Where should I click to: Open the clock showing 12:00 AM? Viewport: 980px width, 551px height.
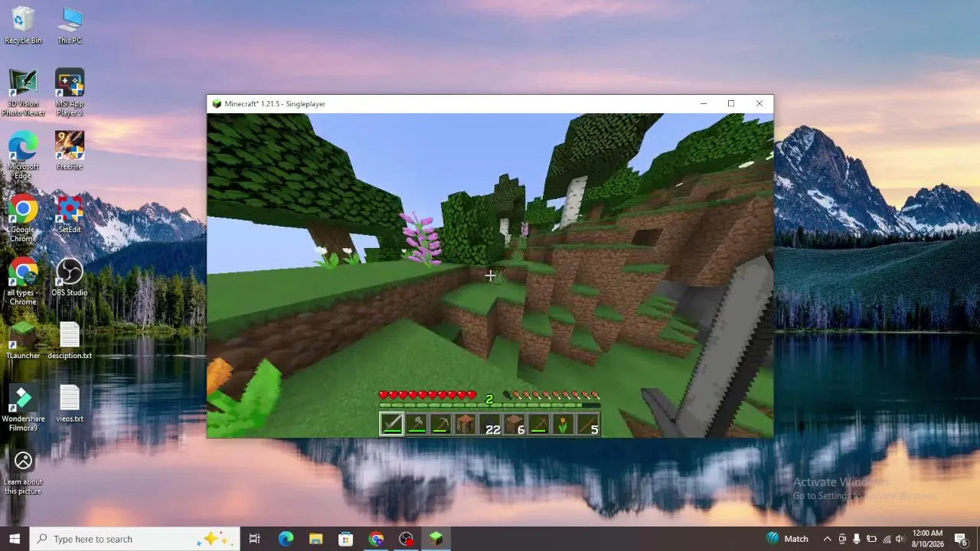[x=927, y=539]
